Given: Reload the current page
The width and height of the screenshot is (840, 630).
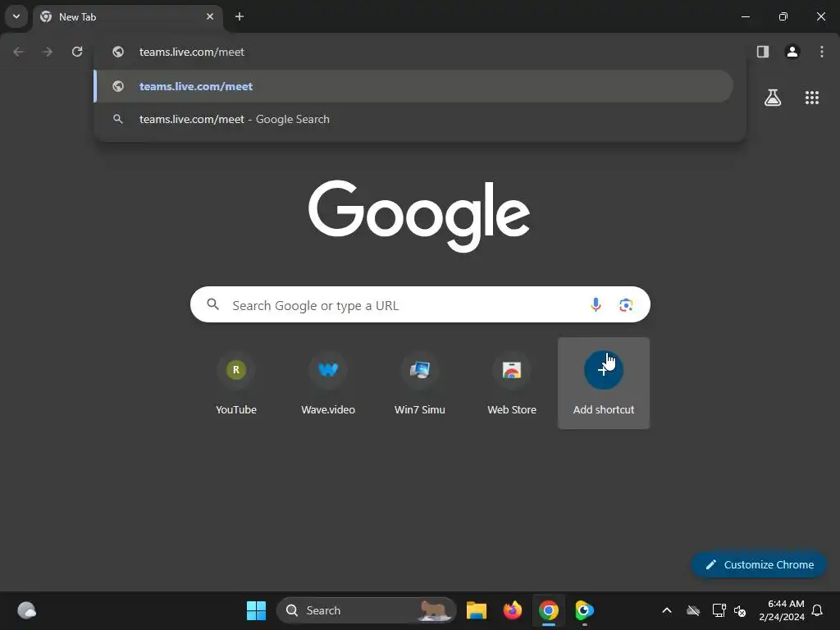Looking at the screenshot, I should 77,52.
